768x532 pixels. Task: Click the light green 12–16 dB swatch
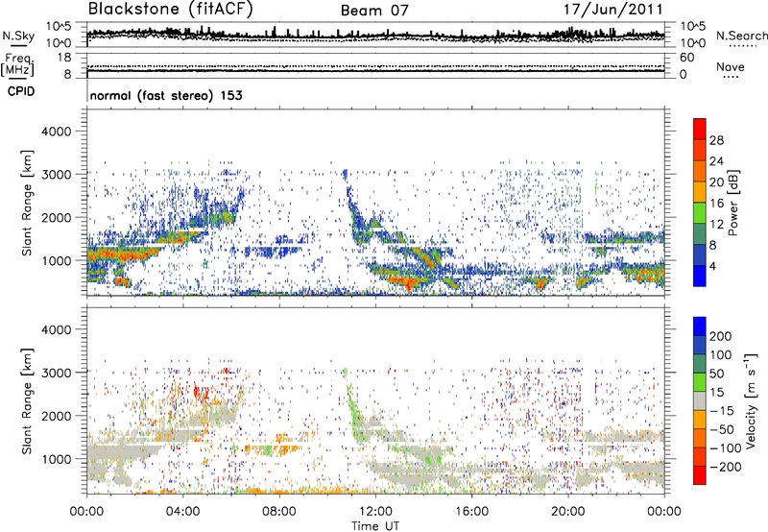click(x=700, y=213)
